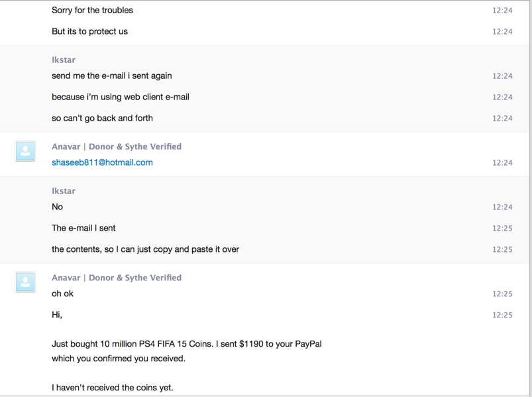Screen dimensions: 532x397
Task: Click the "because i'm using web client e-mail" message
Action: click(x=121, y=97)
